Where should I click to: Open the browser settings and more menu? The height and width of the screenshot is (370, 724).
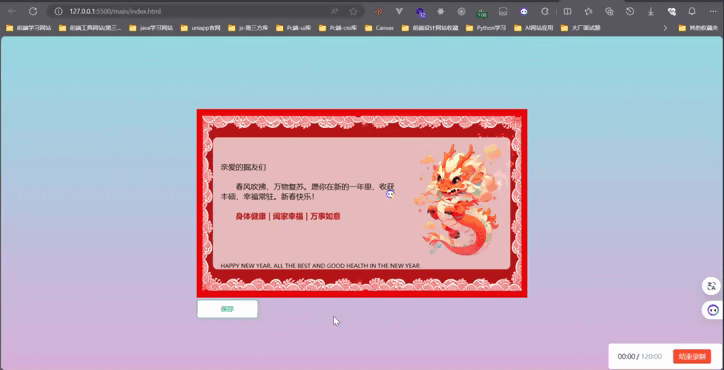point(712,11)
